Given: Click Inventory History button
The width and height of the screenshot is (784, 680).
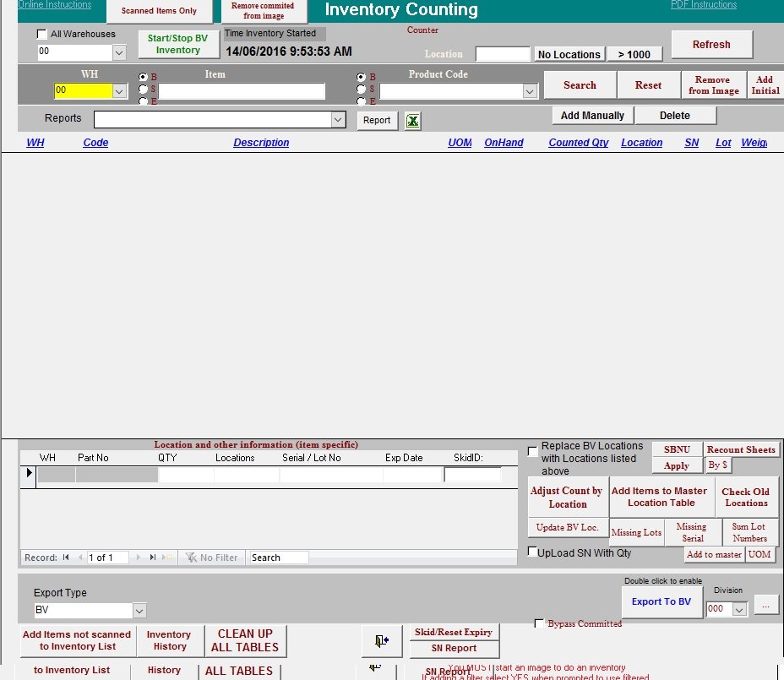Looking at the screenshot, I should (170, 640).
